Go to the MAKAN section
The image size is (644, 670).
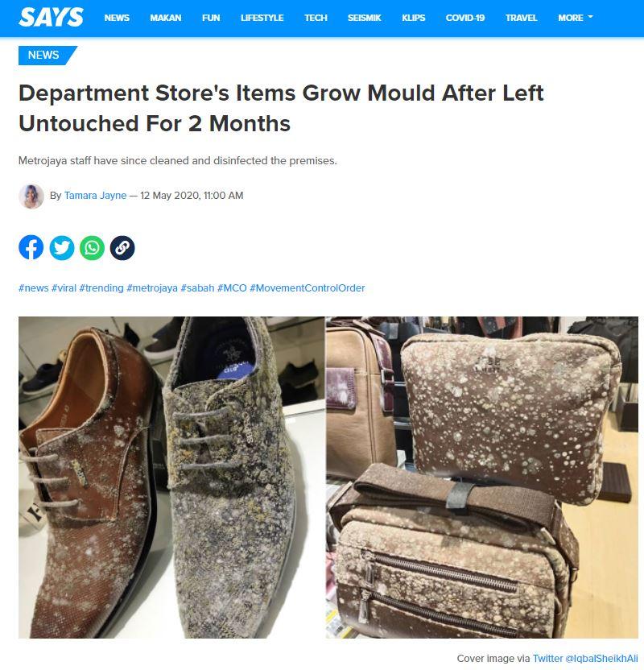pos(165,18)
